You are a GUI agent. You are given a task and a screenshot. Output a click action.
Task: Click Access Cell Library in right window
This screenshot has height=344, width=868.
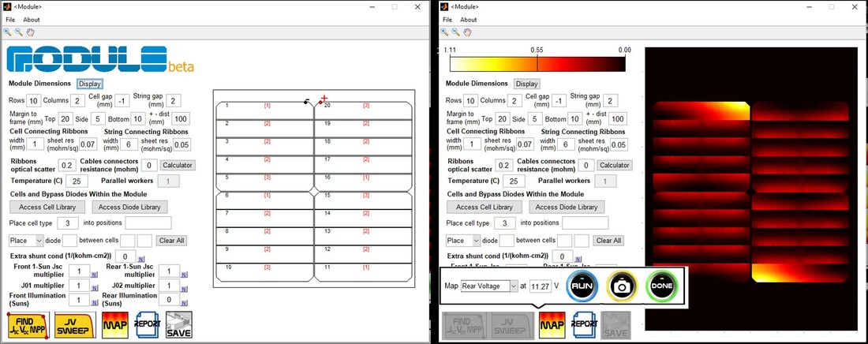point(485,208)
